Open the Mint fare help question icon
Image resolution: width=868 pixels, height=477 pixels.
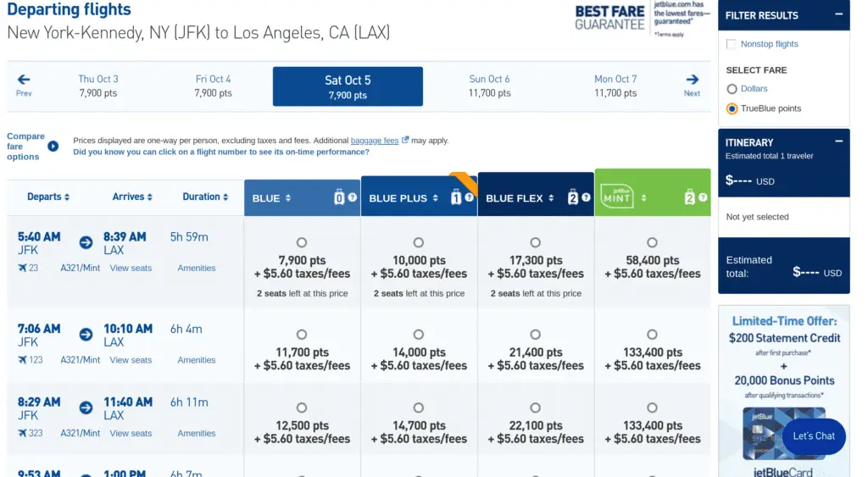click(703, 197)
